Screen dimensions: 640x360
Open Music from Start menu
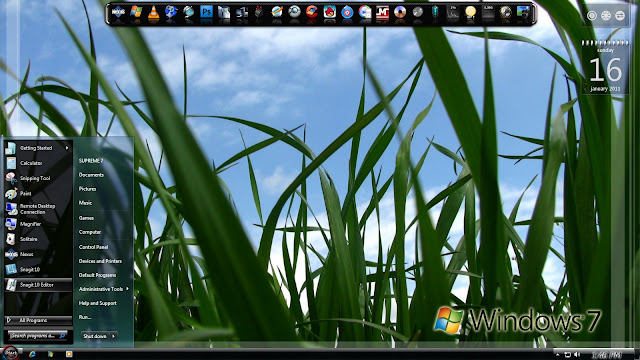85,203
